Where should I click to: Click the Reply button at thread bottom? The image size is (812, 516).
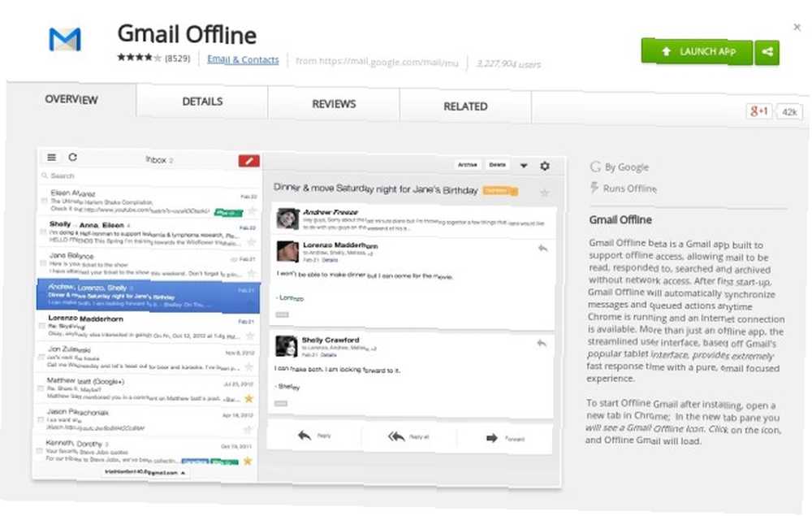[x=313, y=436]
